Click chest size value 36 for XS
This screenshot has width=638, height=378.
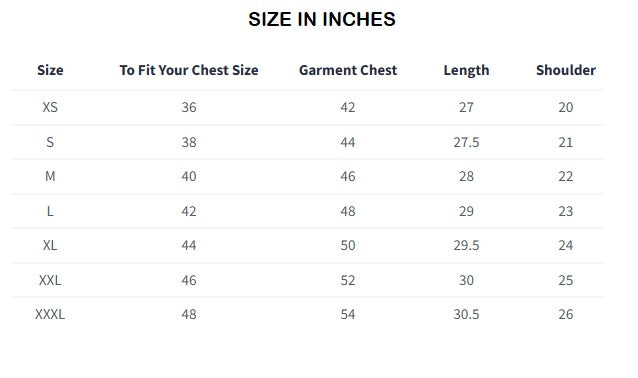point(189,107)
